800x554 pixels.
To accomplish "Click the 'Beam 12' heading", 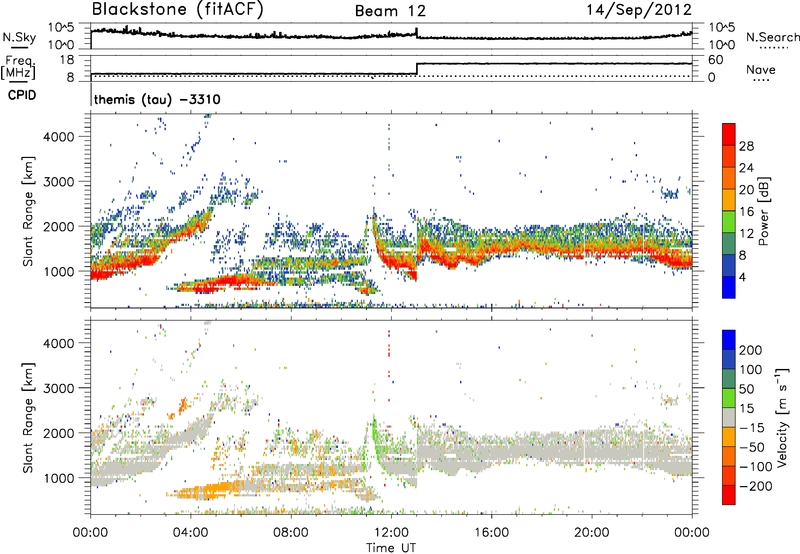I will coord(390,11).
